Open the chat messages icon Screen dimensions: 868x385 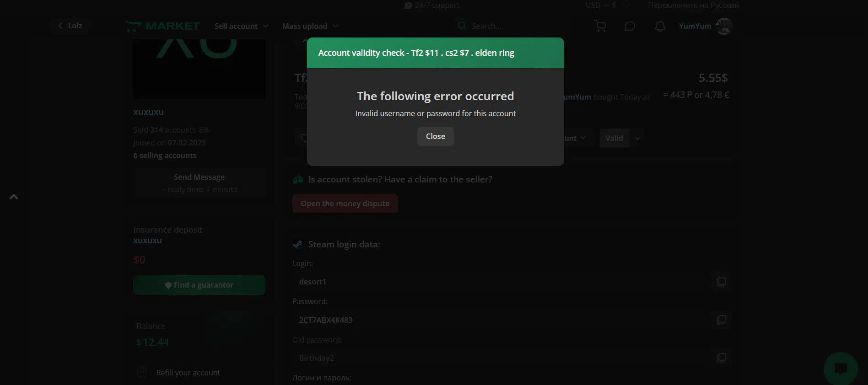(x=630, y=26)
